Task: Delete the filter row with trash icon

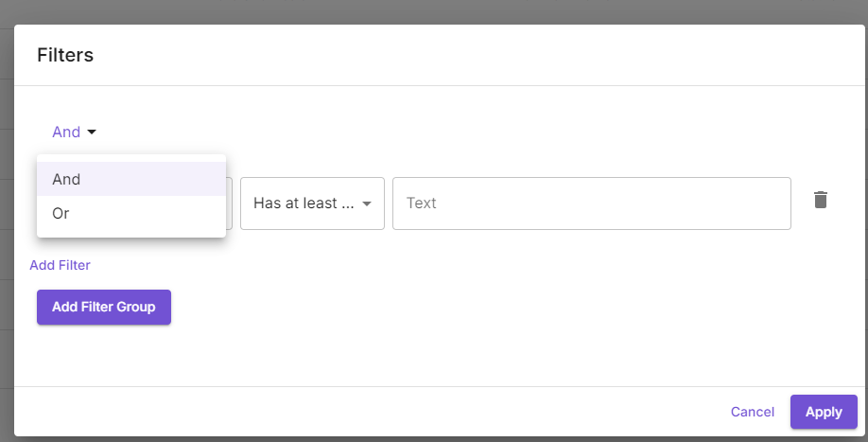Action: pos(821,200)
